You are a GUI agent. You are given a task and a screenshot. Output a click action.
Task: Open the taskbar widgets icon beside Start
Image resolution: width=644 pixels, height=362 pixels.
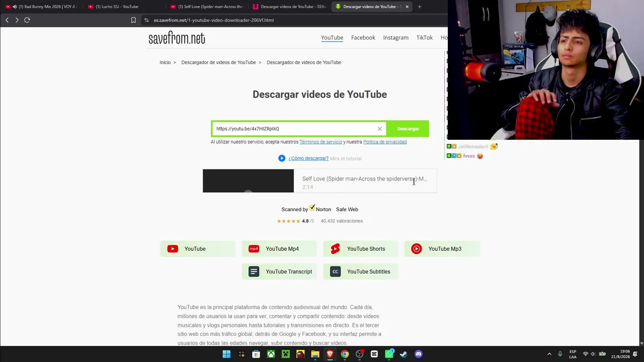[242, 354]
